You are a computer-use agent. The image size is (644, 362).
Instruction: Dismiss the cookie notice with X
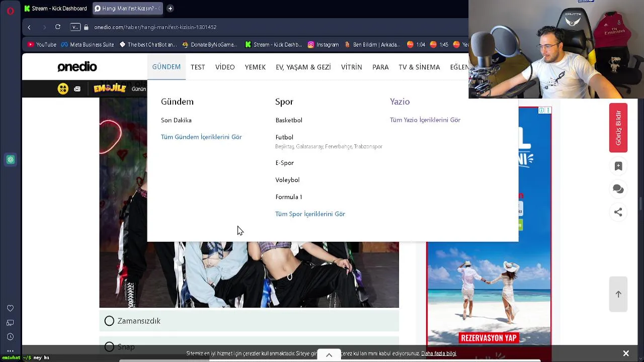[x=626, y=353]
